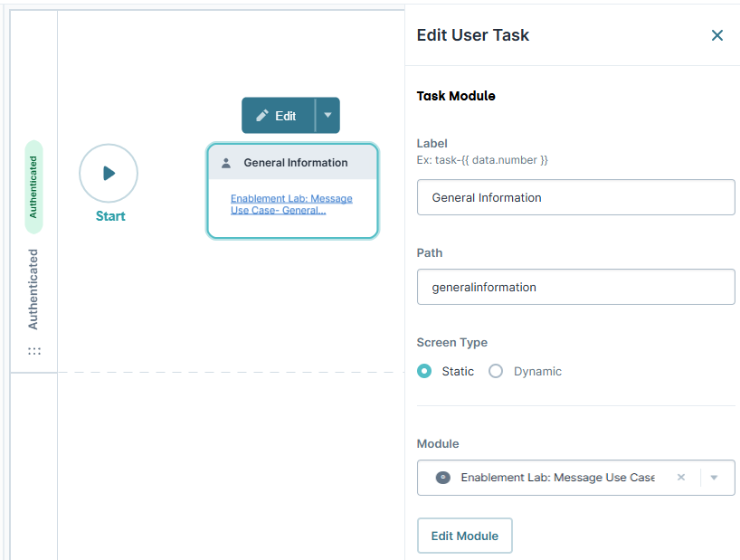Click the person icon on General Information task
The width and height of the screenshot is (740, 560).
coord(224,162)
